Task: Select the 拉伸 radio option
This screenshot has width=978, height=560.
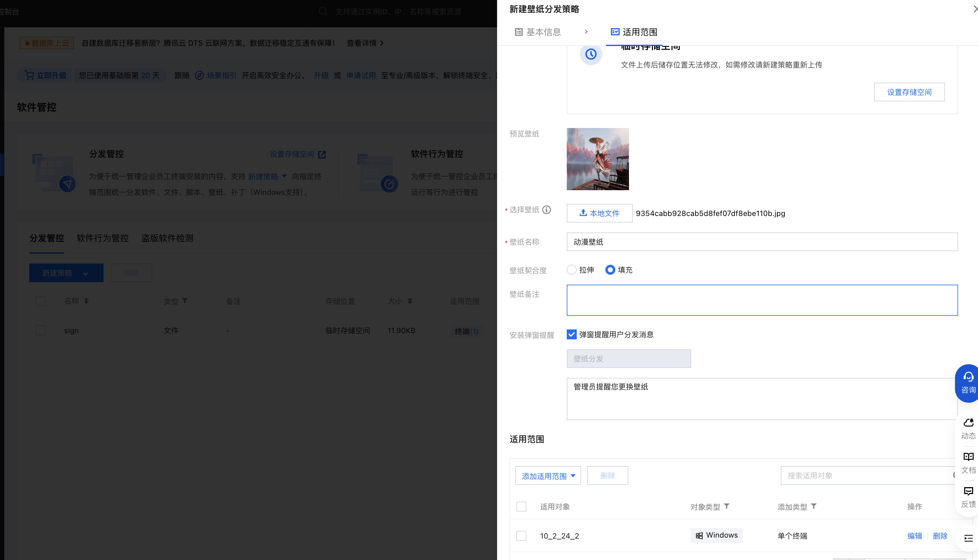Action: point(571,270)
